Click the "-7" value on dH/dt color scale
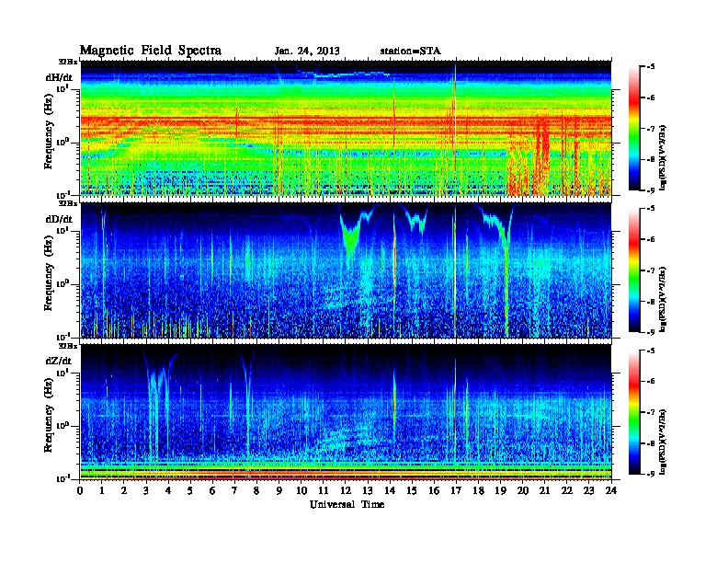 point(650,129)
